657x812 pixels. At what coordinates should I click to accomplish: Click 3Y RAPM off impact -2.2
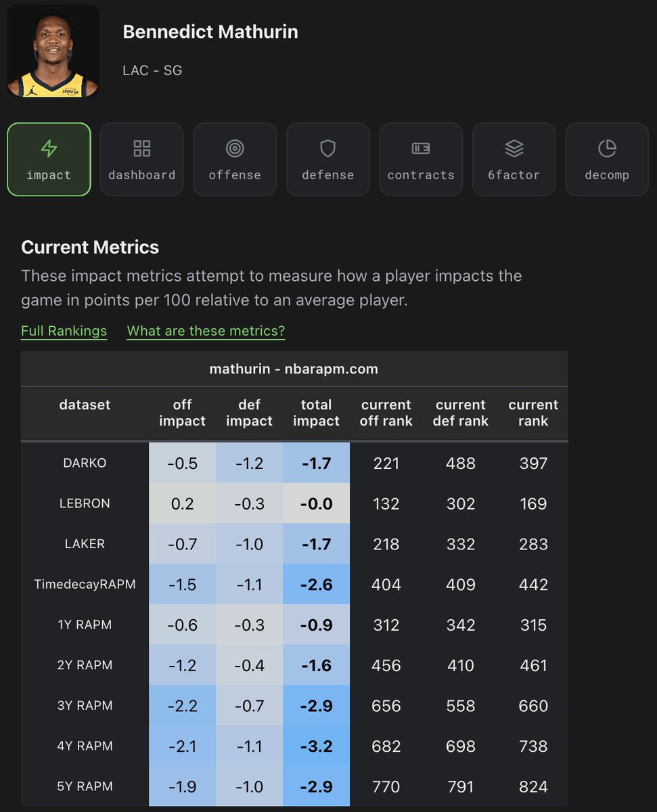point(182,706)
